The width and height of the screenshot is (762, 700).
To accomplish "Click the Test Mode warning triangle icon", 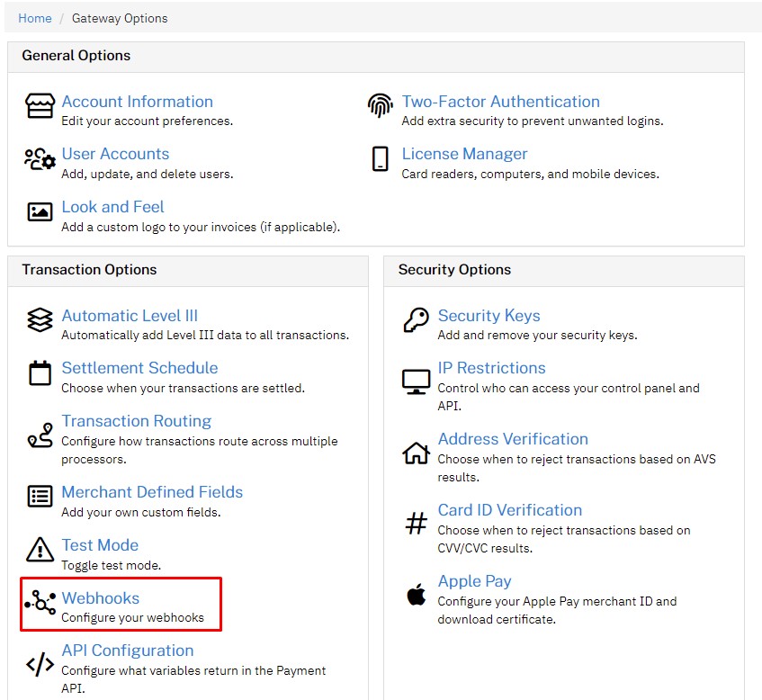I will pos(40,550).
